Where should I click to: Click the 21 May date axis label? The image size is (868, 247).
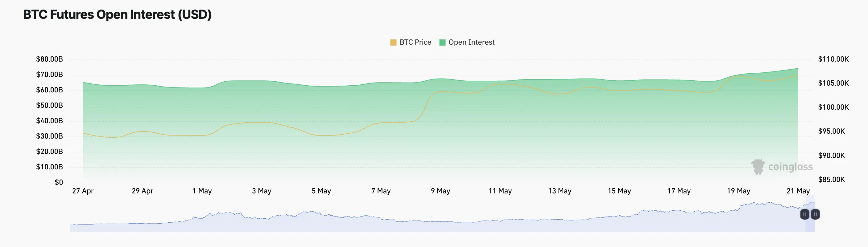(798, 191)
